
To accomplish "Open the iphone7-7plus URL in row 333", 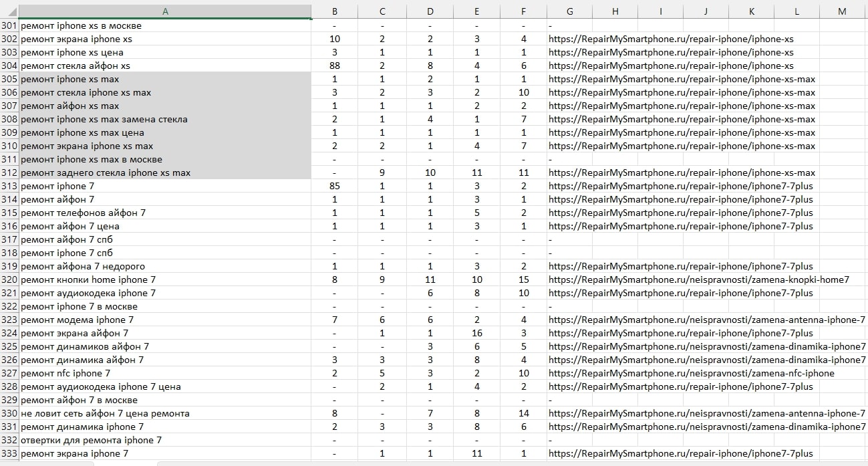I will (x=681, y=453).
